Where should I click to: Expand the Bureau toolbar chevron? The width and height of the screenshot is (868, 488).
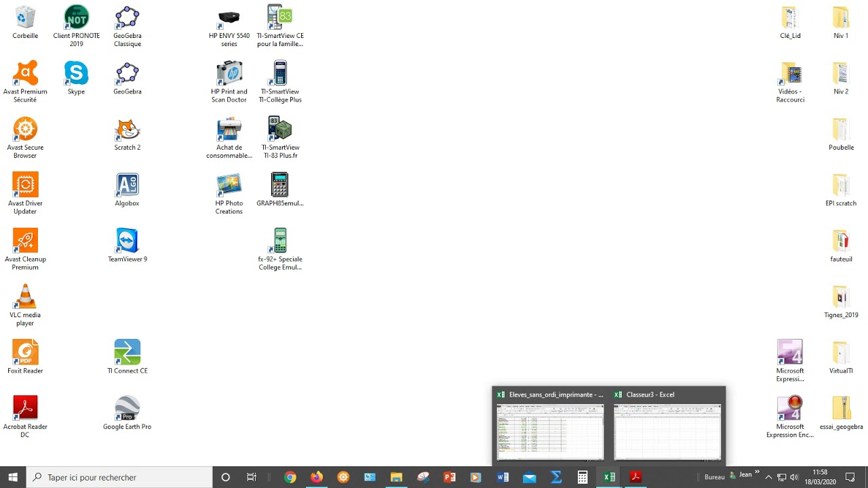pos(757,472)
